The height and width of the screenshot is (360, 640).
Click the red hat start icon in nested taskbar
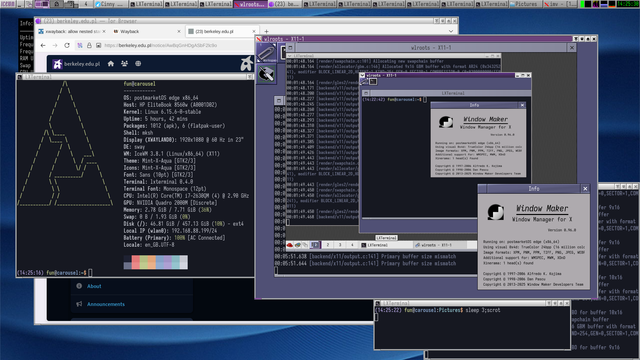[x=289, y=245]
